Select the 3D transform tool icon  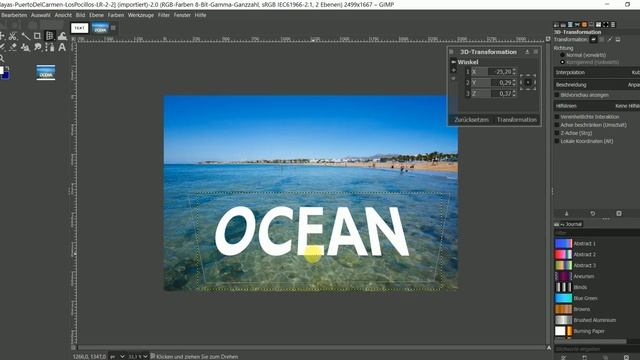click(x=49, y=36)
